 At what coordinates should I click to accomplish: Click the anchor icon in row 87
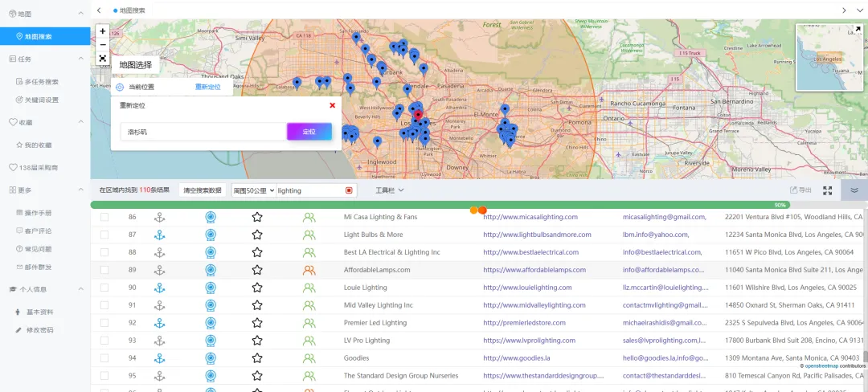coord(159,235)
